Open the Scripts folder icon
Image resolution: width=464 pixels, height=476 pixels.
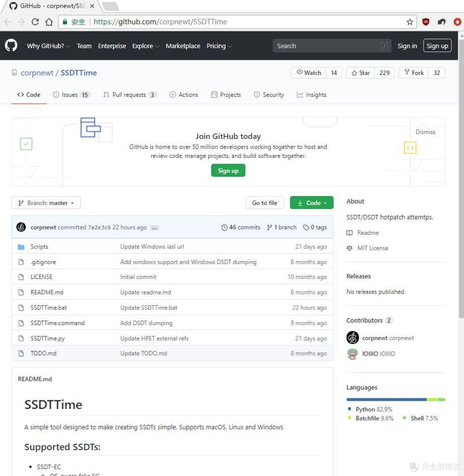click(21, 247)
